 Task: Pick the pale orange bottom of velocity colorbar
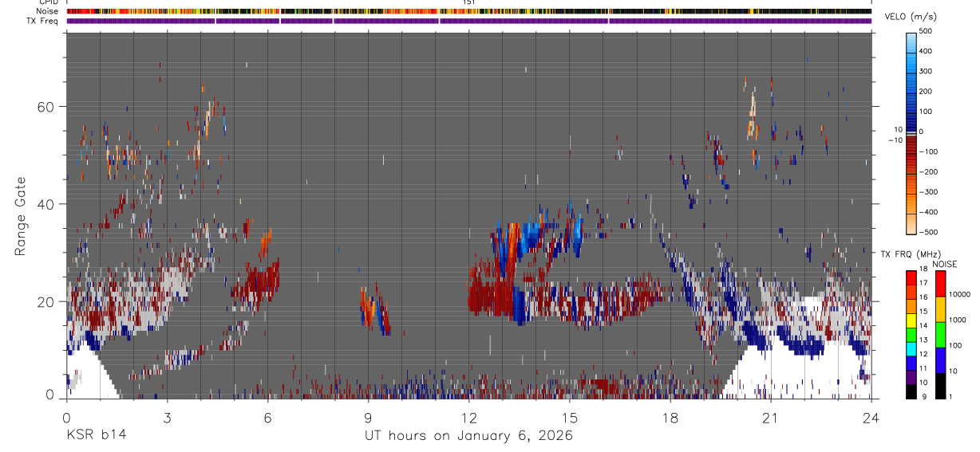click(x=912, y=223)
